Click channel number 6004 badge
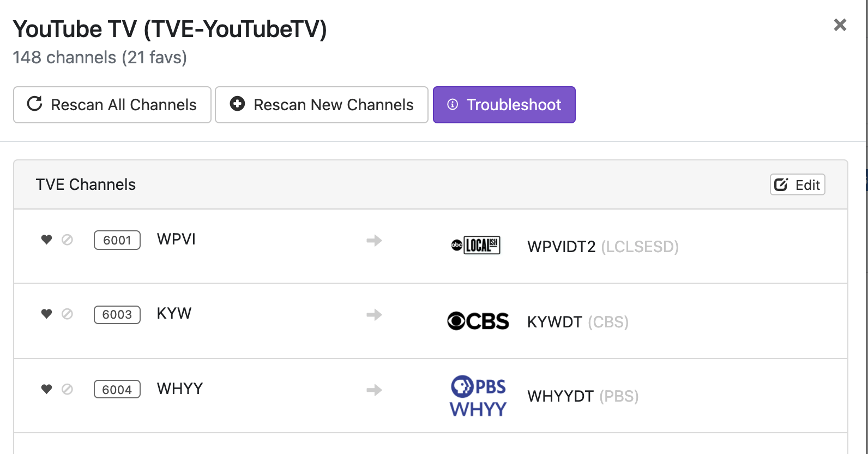868x454 pixels. pyautogui.click(x=117, y=390)
